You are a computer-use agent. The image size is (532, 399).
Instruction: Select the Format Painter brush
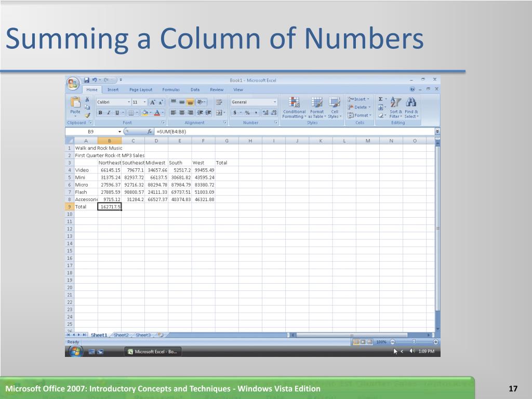(87, 115)
